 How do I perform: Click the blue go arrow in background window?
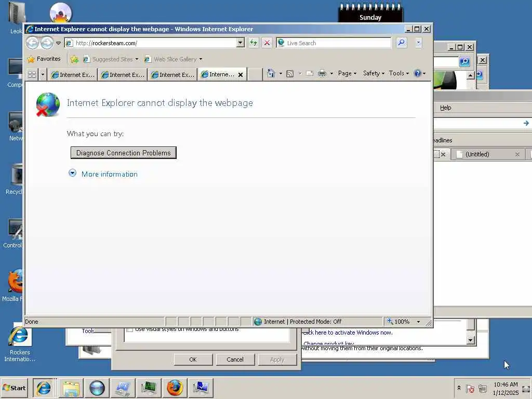(x=526, y=123)
